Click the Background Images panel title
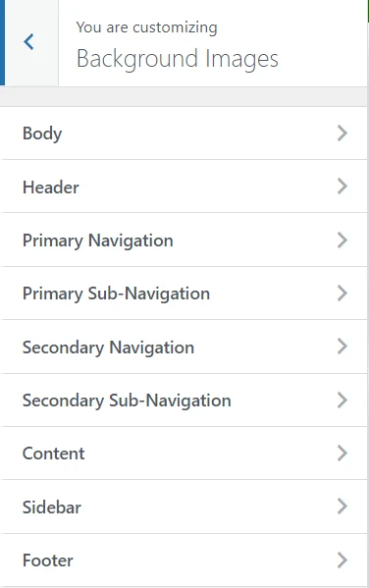The image size is (369, 588). point(178,59)
